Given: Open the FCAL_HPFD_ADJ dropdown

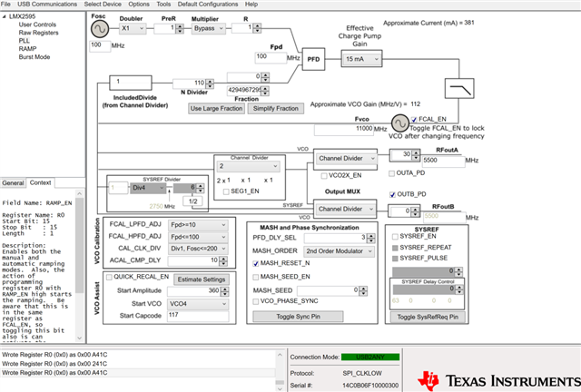Looking at the screenshot, I should (x=198, y=237).
